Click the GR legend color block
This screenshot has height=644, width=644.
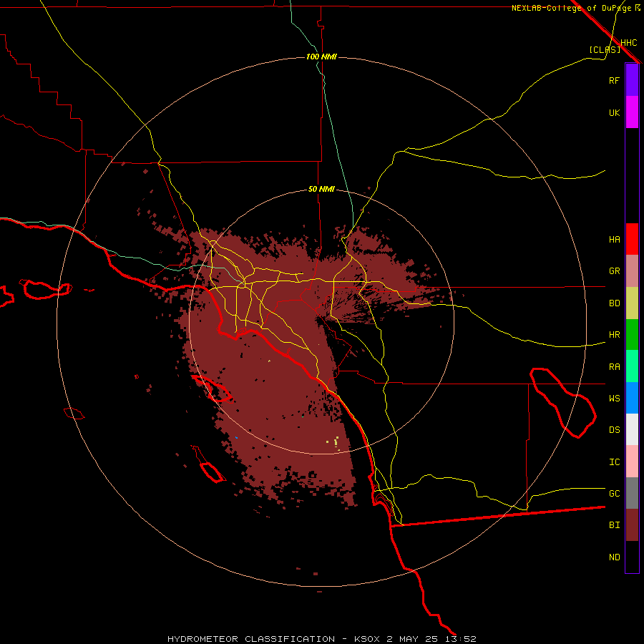coord(632,271)
